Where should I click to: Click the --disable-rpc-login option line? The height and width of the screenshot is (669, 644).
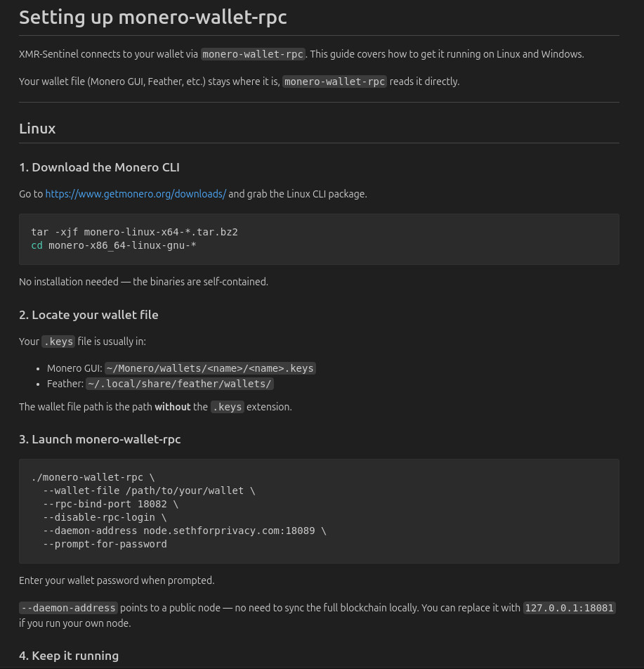tap(105, 517)
